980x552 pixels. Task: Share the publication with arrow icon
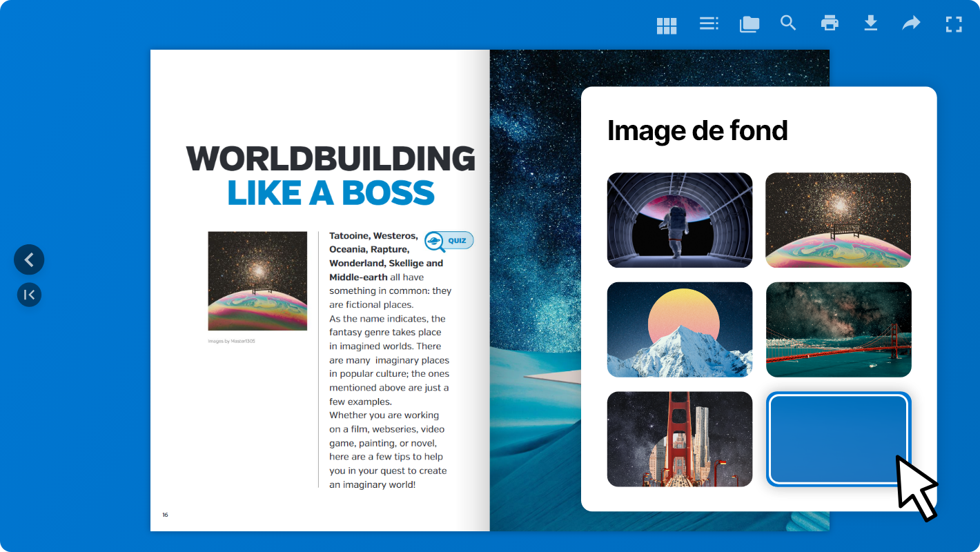[911, 24]
